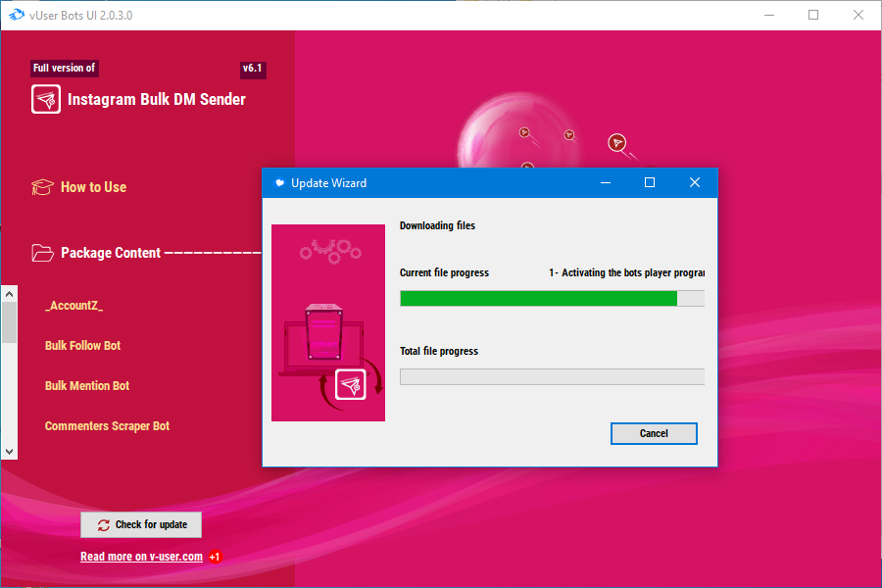882x588 pixels.
Task: Click the Full version of label
Action: pyautogui.click(x=64, y=68)
